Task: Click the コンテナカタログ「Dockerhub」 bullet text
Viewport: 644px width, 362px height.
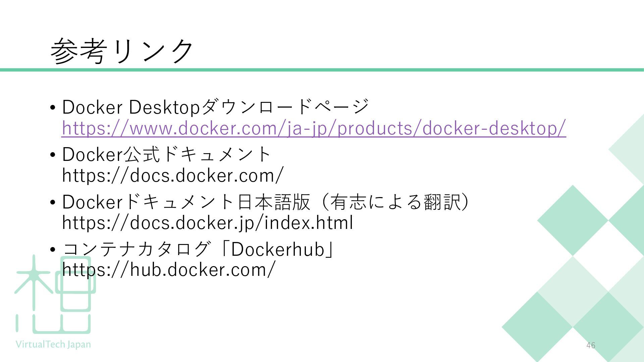Action: click(198, 249)
